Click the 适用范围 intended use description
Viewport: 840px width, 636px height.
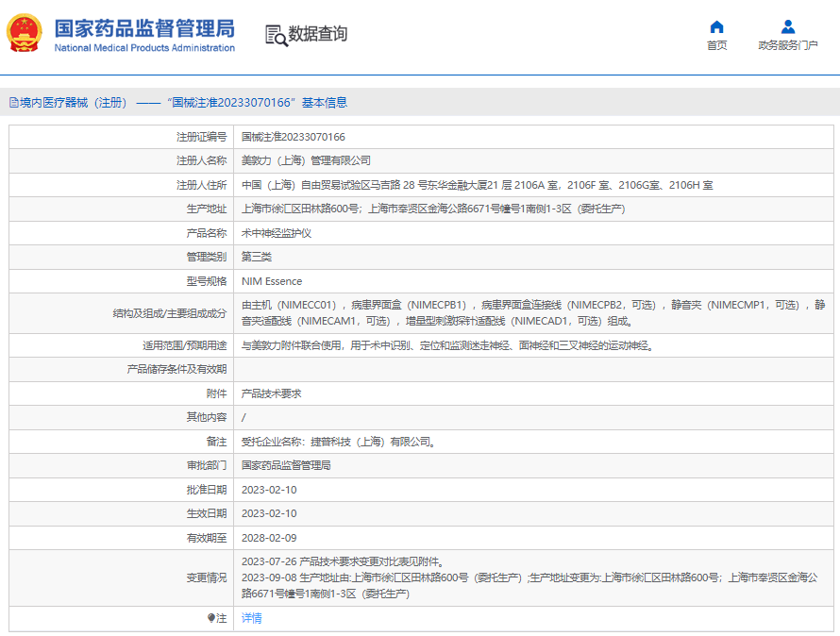click(x=448, y=345)
